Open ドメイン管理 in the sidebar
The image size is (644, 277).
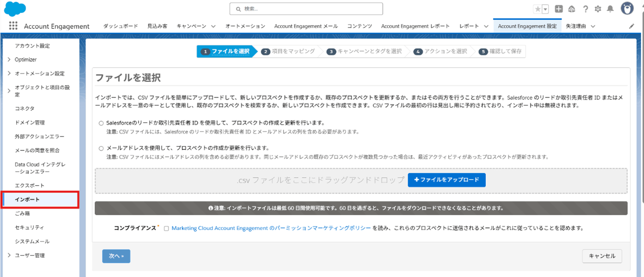(30, 122)
